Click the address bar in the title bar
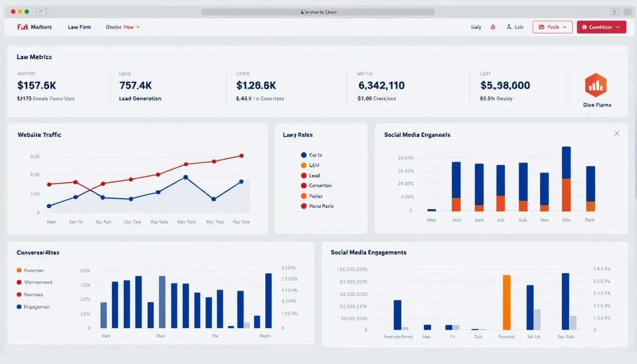This screenshot has width=637, height=364. pos(318,12)
